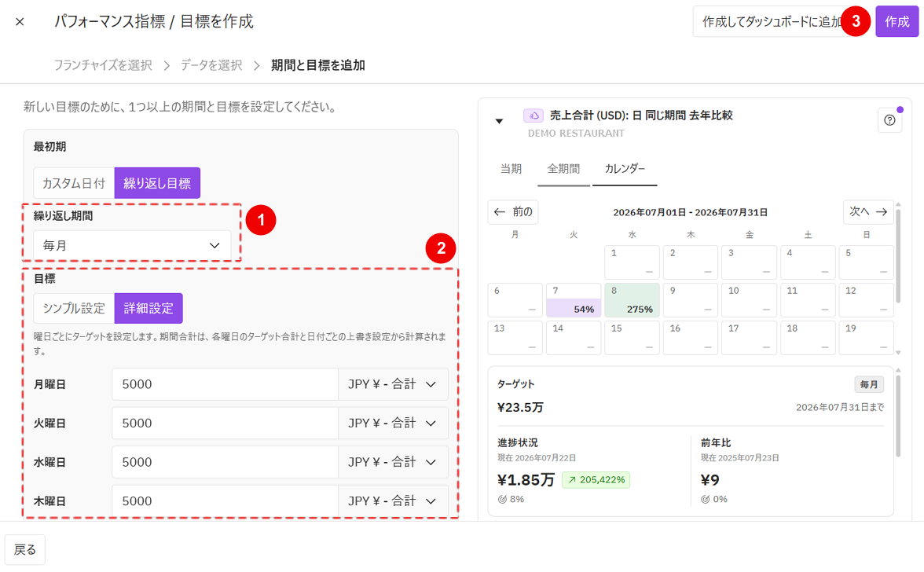Open currency dropdown for 火曜日
Viewport: 924px width, 572px height.
tap(393, 423)
